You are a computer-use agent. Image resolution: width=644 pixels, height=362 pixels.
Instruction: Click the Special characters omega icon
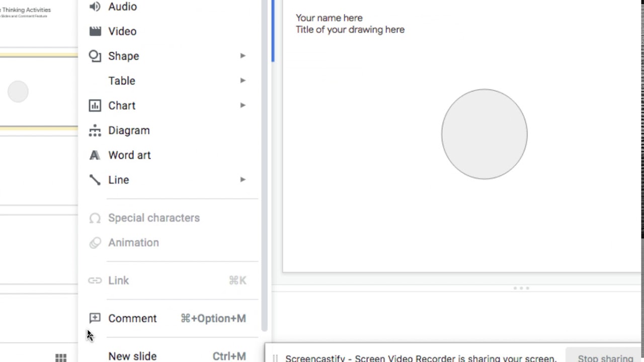tap(95, 218)
